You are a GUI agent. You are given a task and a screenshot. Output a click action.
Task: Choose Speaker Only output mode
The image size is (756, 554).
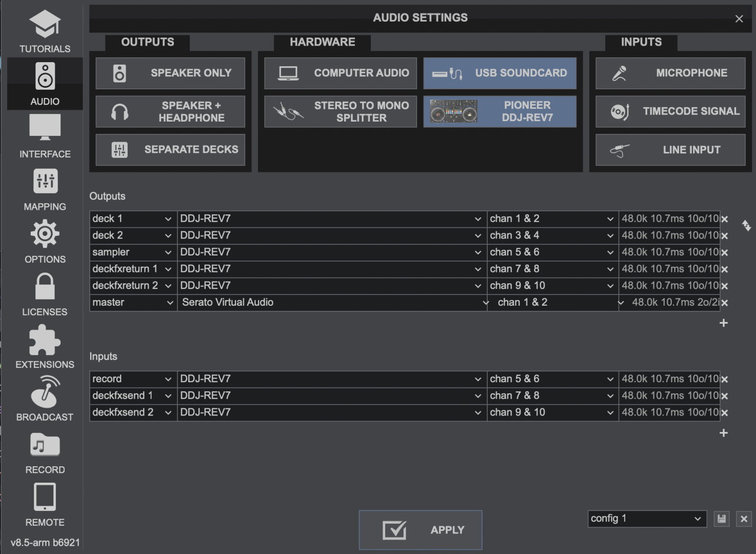coord(170,73)
